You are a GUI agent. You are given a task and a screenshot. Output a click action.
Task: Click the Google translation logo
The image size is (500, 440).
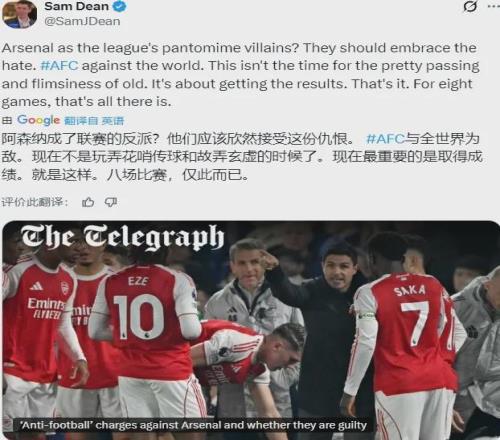click(39, 120)
